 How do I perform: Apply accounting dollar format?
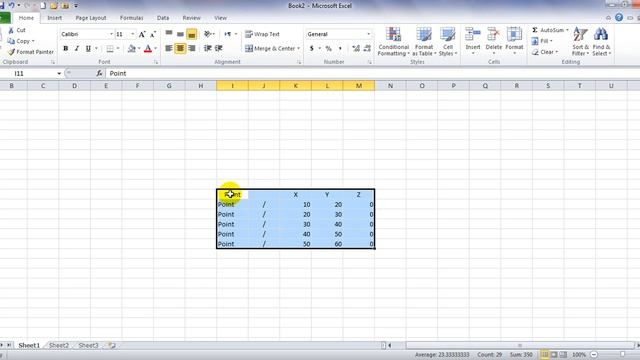[x=311, y=49]
